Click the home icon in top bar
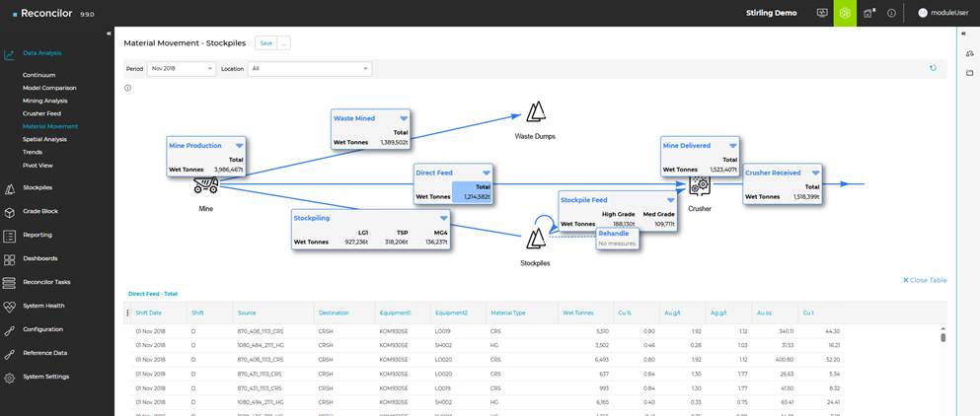Screen dimensions: 980x416 (x=868, y=13)
